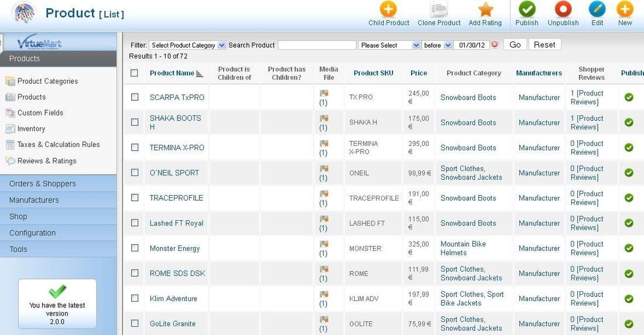Collapse the Products menu section header
This screenshot has height=335, width=644.
tap(59, 59)
